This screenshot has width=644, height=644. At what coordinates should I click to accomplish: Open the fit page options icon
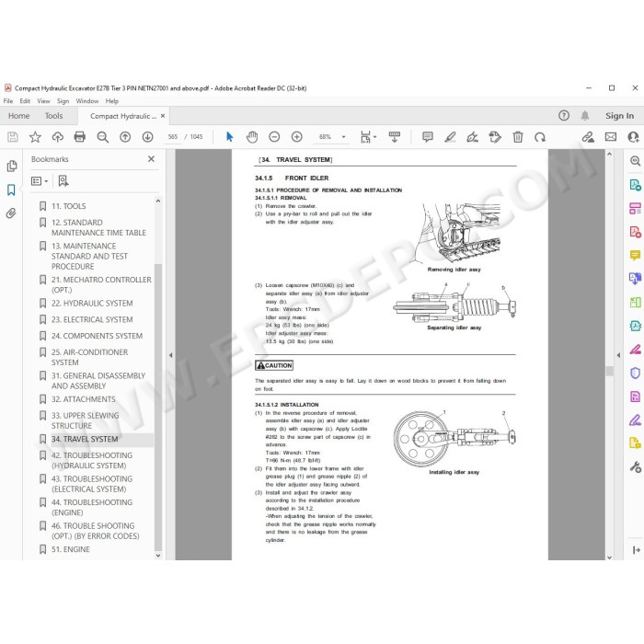[368, 137]
